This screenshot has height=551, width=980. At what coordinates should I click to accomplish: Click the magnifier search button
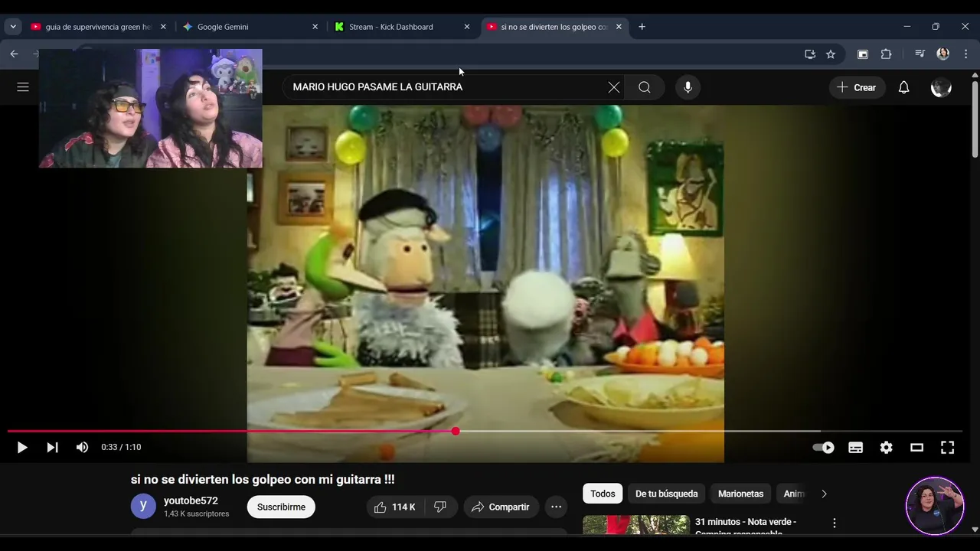click(x=645, y=87)
